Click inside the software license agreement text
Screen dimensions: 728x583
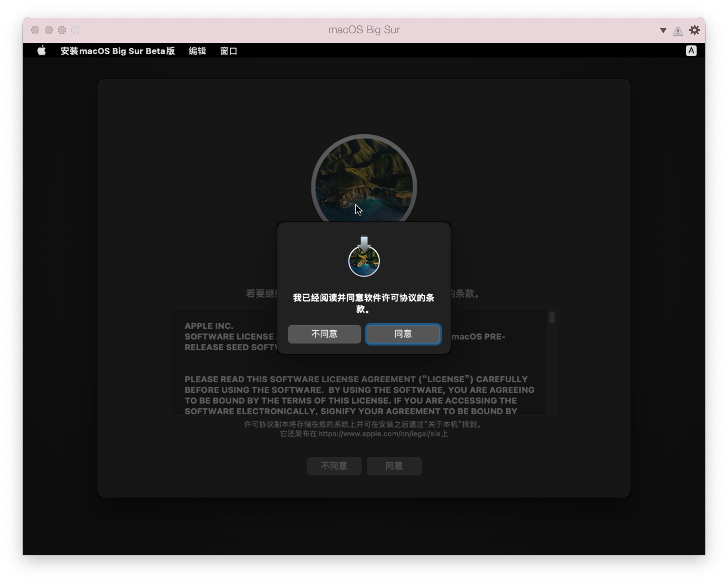358,390
